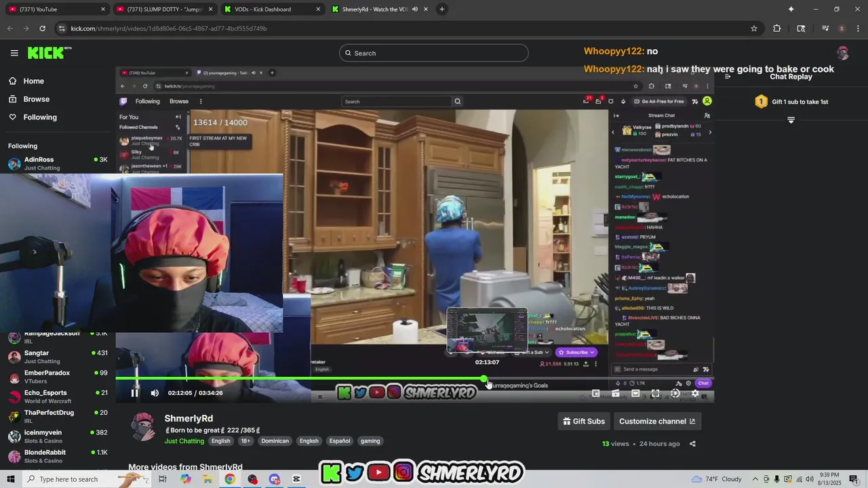Click the Home icon in Kick sidebar
The image size is (868, 488).
point(12,81)
